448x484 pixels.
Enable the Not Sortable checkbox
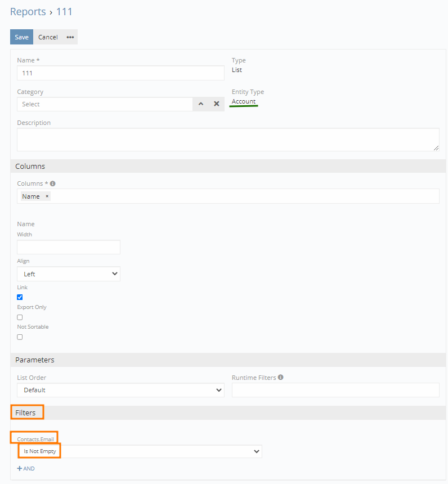20,337
